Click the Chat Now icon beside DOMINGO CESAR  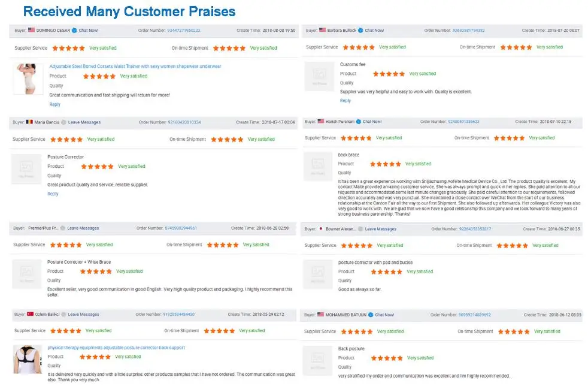pos(74,30)
